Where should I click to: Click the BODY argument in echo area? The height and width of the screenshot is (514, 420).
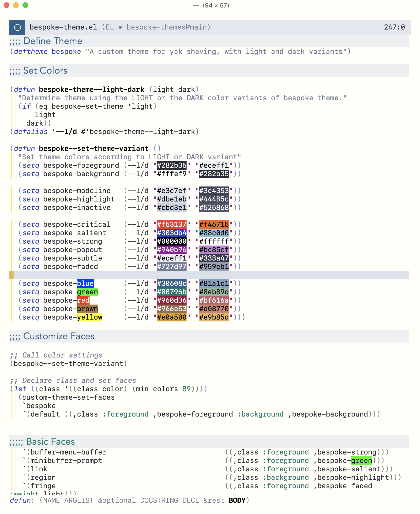click(x=237, y=500)
